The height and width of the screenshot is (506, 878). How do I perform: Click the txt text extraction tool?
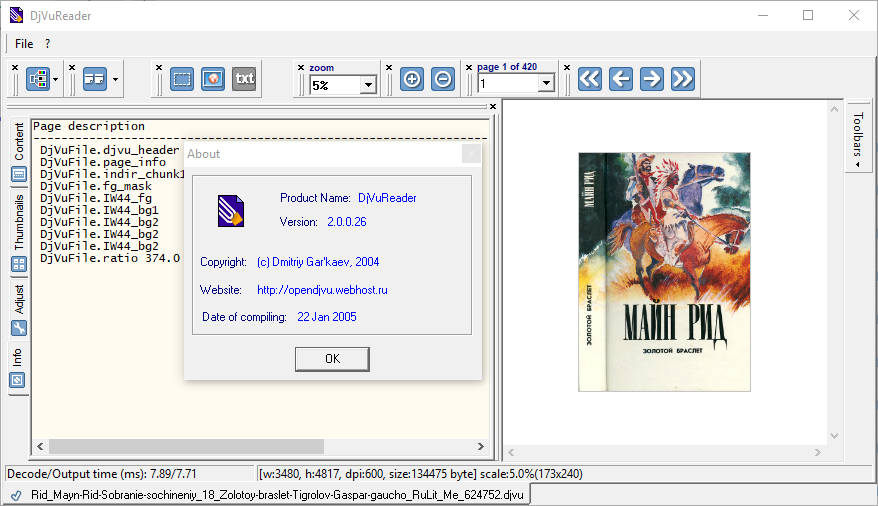[244, 79]
